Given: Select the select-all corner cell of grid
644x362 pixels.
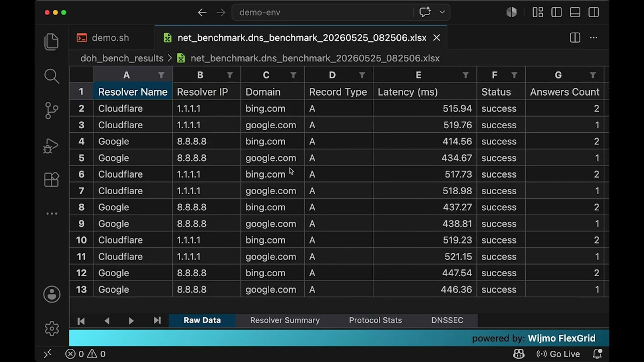Looking at the screenshot, I should click(82, 75).
